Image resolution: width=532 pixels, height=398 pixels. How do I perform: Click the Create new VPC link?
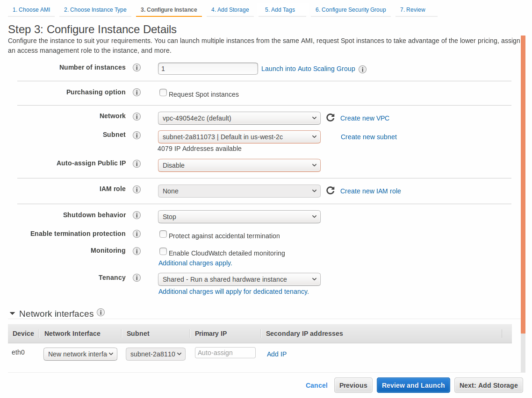(x=365, y=118)
